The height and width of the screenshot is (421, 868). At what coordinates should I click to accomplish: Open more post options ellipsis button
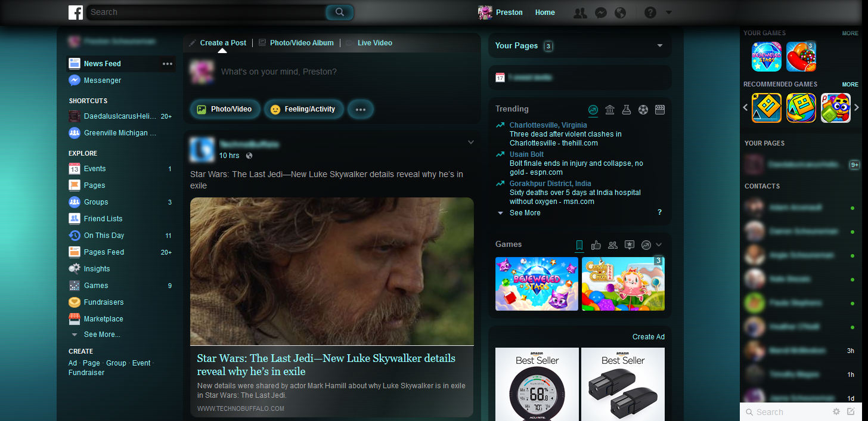361,110
